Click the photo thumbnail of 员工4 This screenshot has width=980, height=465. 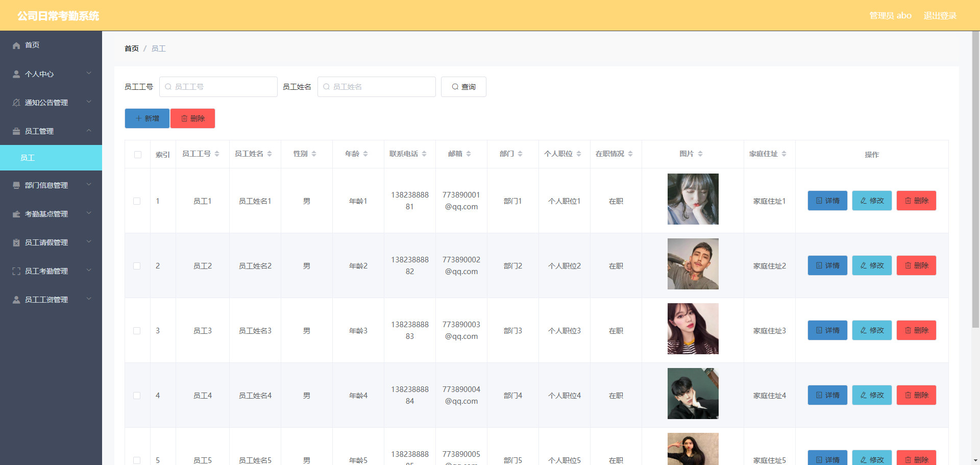point(693,394)
